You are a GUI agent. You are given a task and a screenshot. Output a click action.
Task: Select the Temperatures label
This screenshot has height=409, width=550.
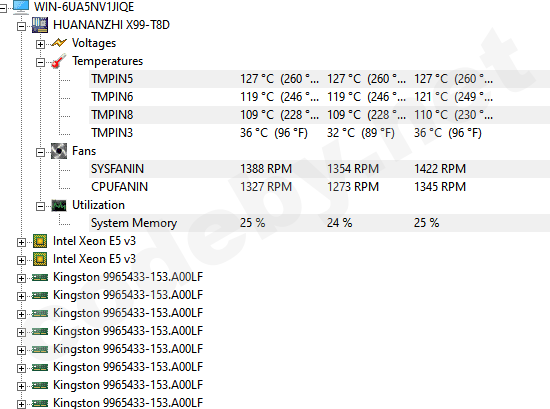tap(107, 61)
